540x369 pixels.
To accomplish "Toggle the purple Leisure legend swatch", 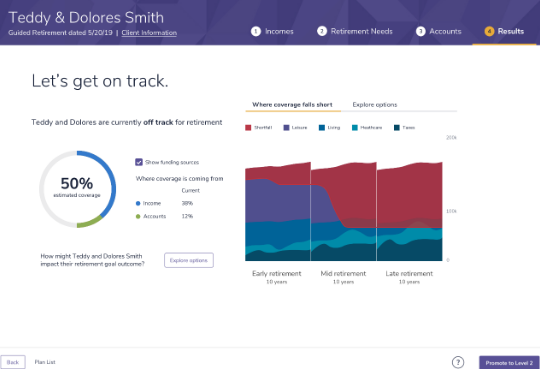I will (x=286, y=127).
